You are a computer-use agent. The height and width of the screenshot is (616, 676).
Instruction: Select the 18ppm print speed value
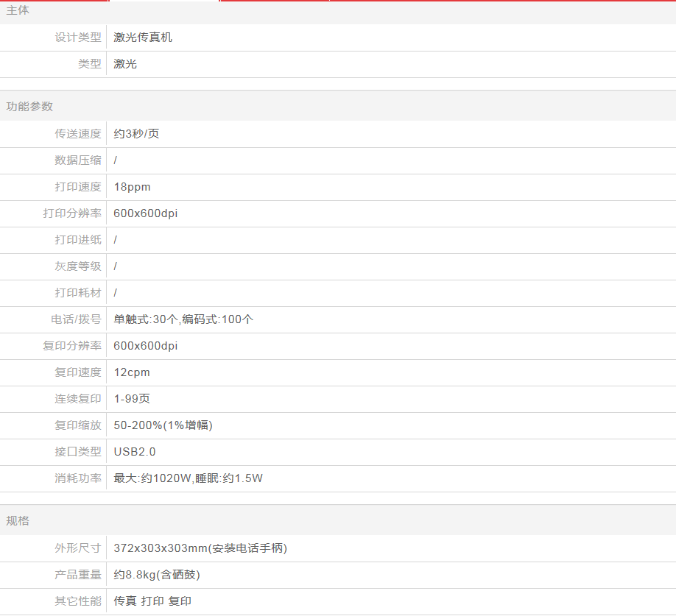(132, 187)
